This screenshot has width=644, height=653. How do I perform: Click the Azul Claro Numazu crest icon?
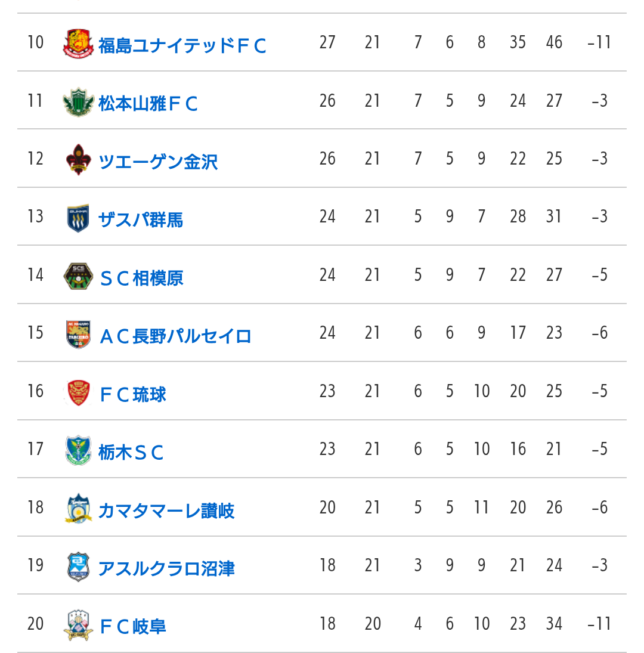coord(78,567)
